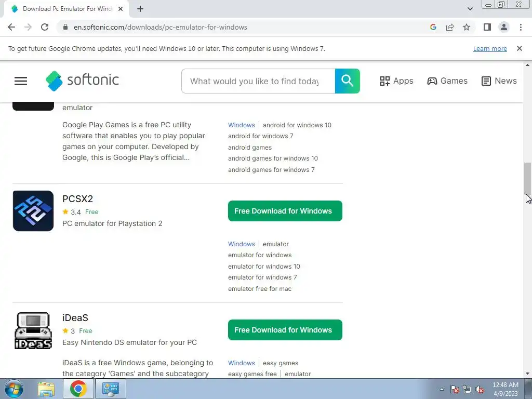This screenshot has height=399, width=532.
Task: Click 'emulator free for mac' tag
Action: coord(260,289)
